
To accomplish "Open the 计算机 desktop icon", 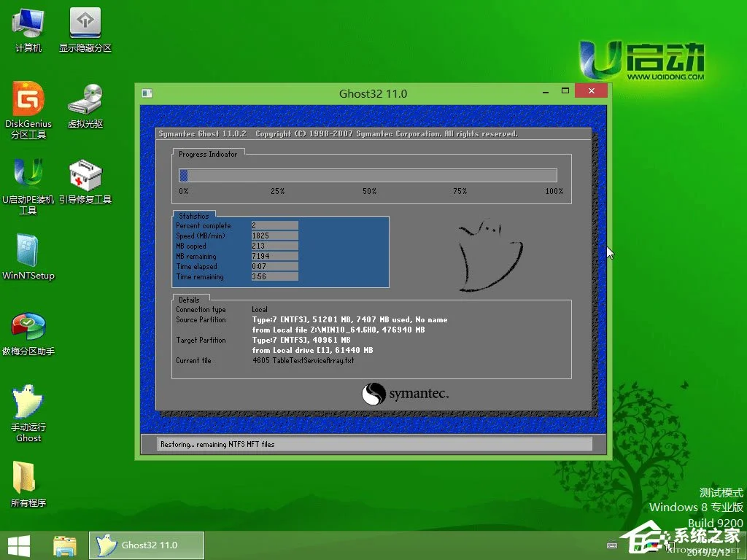I will click(x=28, y=29).
